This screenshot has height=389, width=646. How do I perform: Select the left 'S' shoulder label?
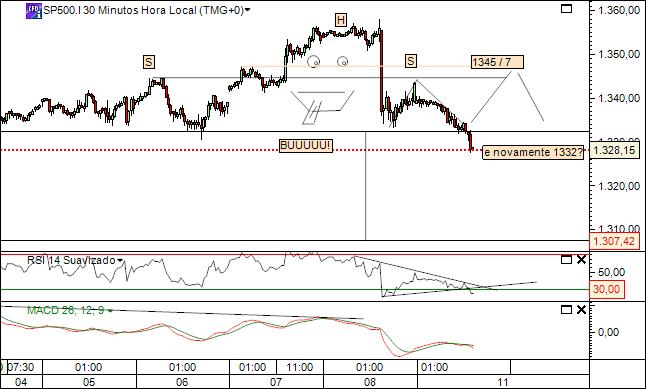[x=149, y=62]
